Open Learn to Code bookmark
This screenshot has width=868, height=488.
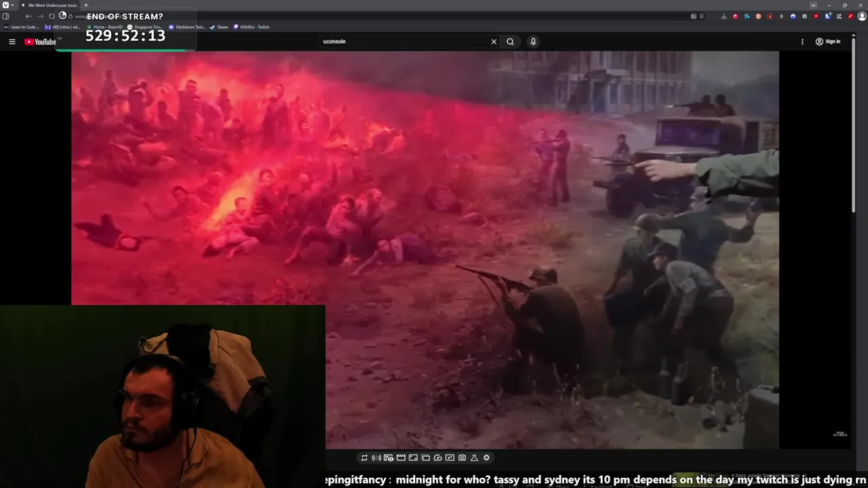22,27
